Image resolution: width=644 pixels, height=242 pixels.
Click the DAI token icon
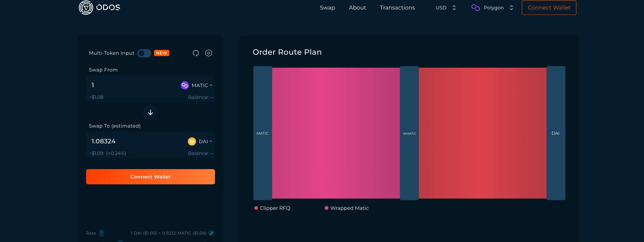(192, 141)
